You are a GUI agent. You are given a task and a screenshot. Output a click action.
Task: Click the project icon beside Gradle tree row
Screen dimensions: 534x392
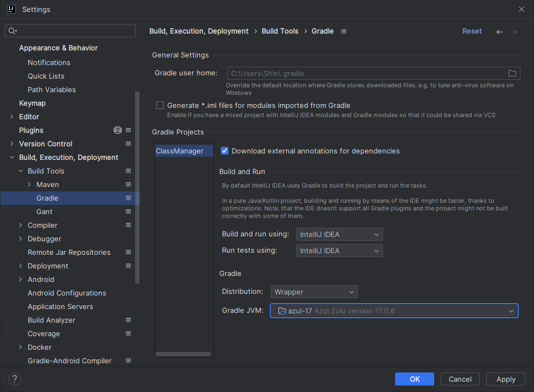click(129, 198)
